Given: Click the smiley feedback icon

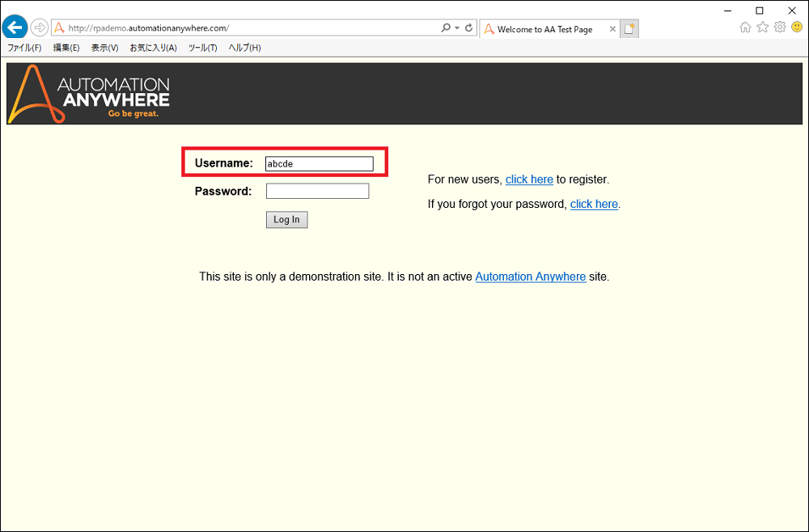Looking at the screenshot, I should click(x=797, y=27).
